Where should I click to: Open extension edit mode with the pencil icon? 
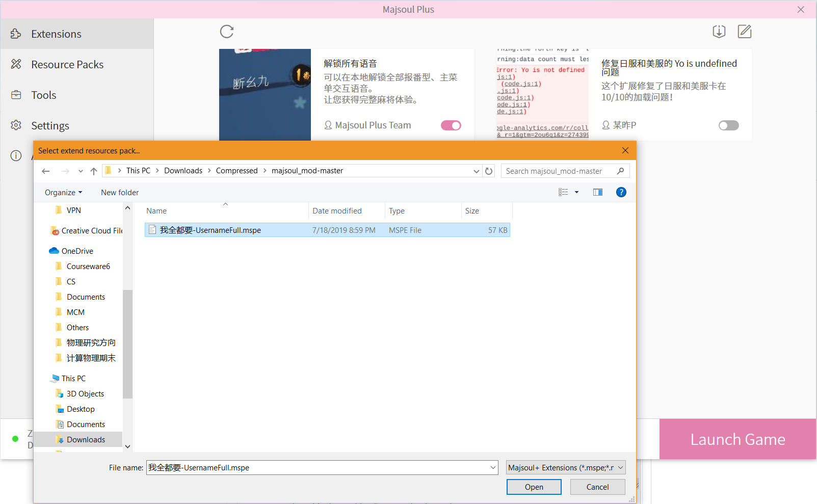[x=744, y=31]
